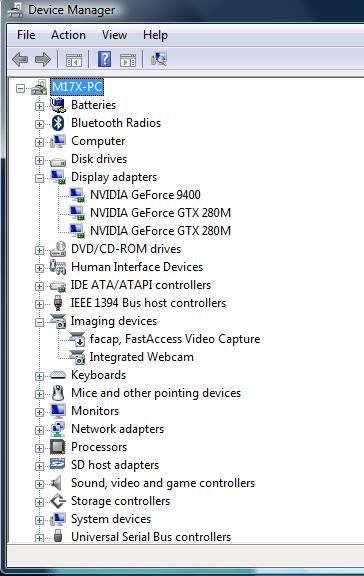
Task: Expand the Computer node
Action: (x=39, y=142)
